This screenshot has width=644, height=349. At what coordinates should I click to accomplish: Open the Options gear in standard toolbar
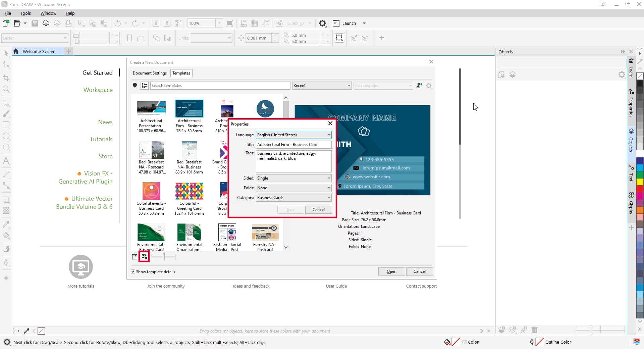pyautogui.click(x=322, y=23)
